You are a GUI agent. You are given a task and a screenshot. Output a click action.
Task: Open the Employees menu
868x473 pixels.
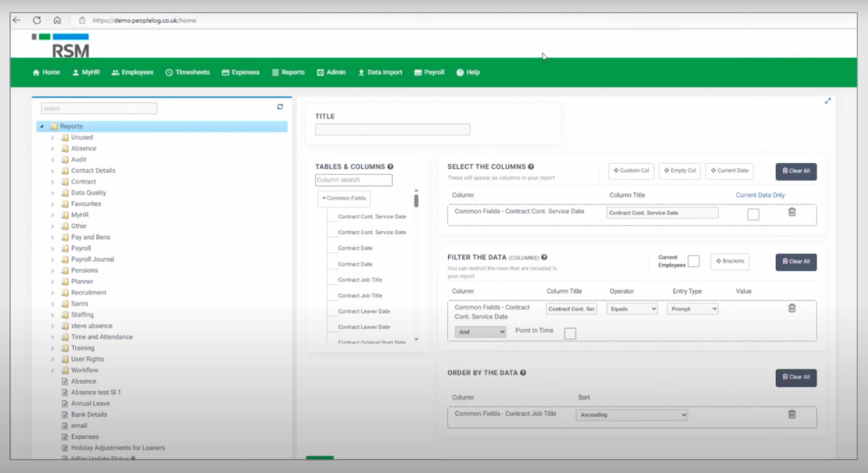tap(132, 72)
